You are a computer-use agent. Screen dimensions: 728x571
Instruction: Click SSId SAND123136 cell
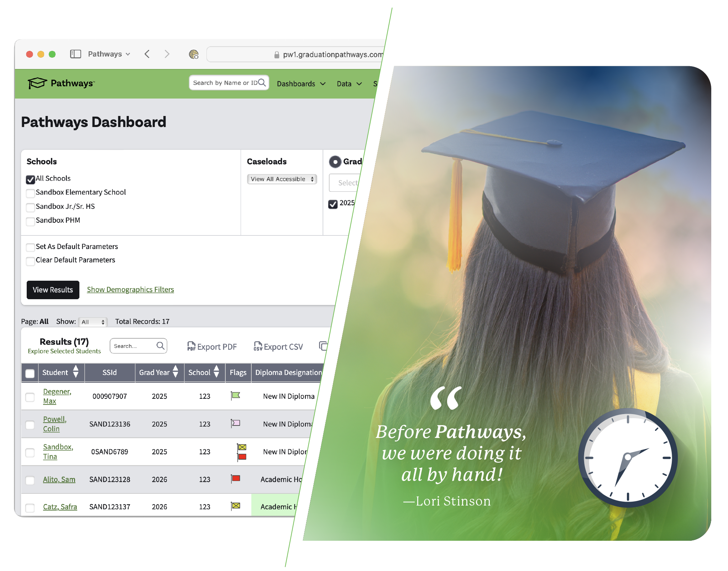click(x=110, y=424)
